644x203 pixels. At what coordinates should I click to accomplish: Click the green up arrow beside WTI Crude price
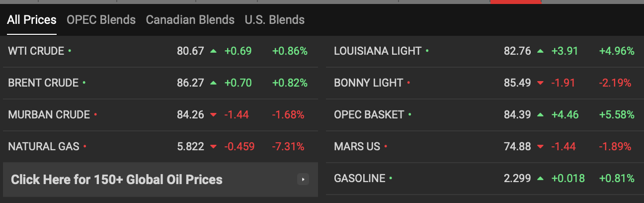click(x=213, y=51)
